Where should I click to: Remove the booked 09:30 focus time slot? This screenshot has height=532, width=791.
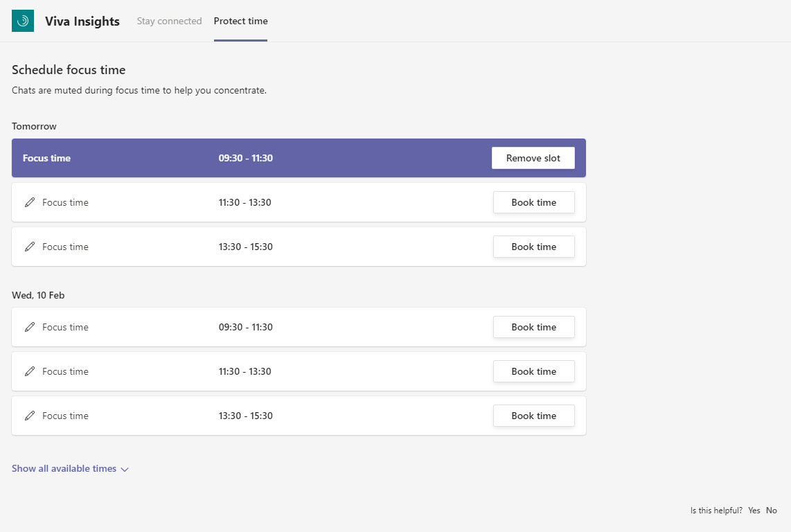(x=533, y=157)
